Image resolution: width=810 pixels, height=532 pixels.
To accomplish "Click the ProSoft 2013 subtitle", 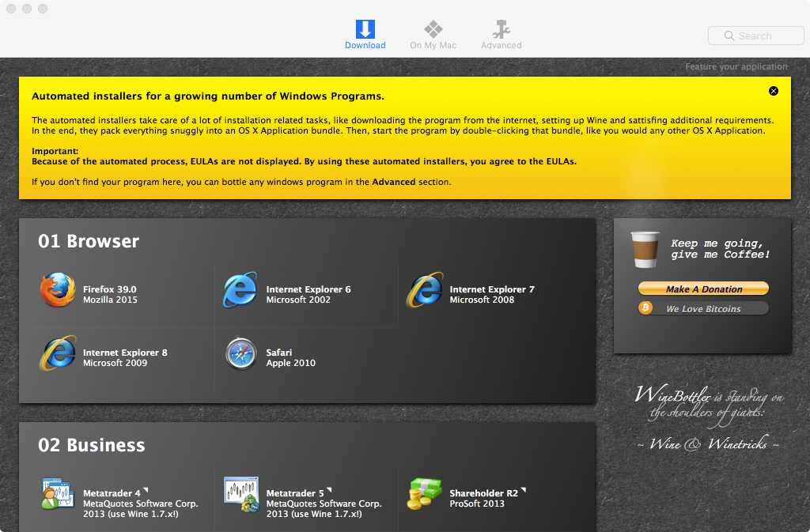I will 477,504.
